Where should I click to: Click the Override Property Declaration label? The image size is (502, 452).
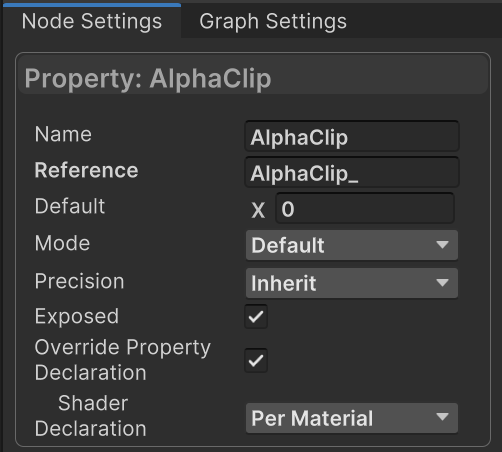123,360
